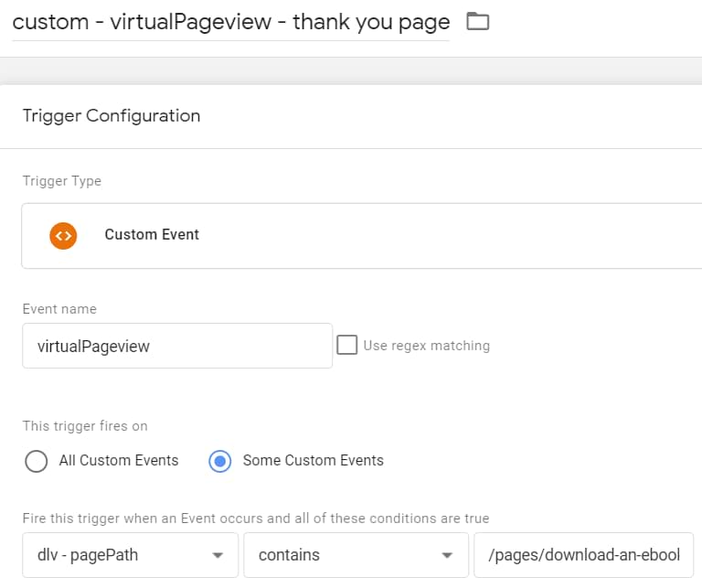The image size is (702, 588).
Task: Click the Use regex matching label text
Action: click(x=426, y=346)
